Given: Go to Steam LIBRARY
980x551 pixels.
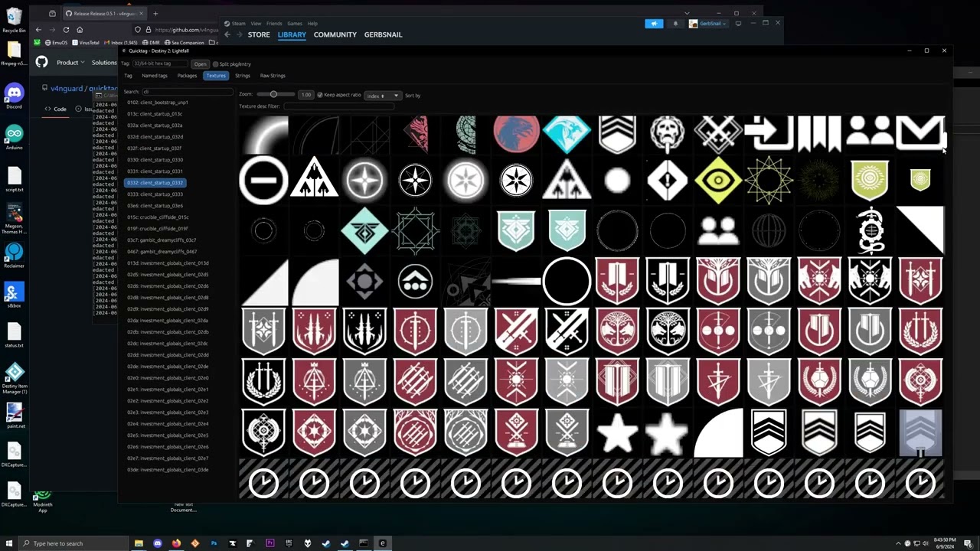Looking at the screenshot, I should point(292,34).
